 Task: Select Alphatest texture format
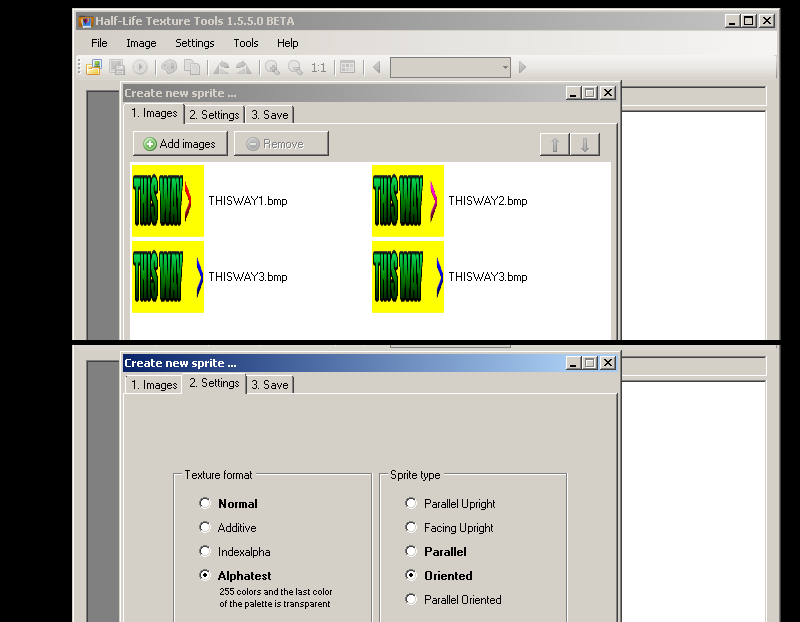pos(235,576)
